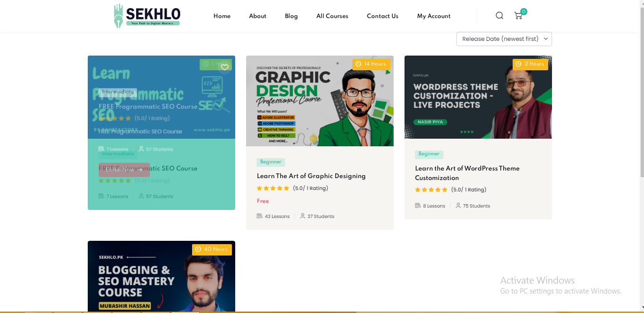644x313 pixels.
Task: Open the All Courses menu
Action: 332,16
